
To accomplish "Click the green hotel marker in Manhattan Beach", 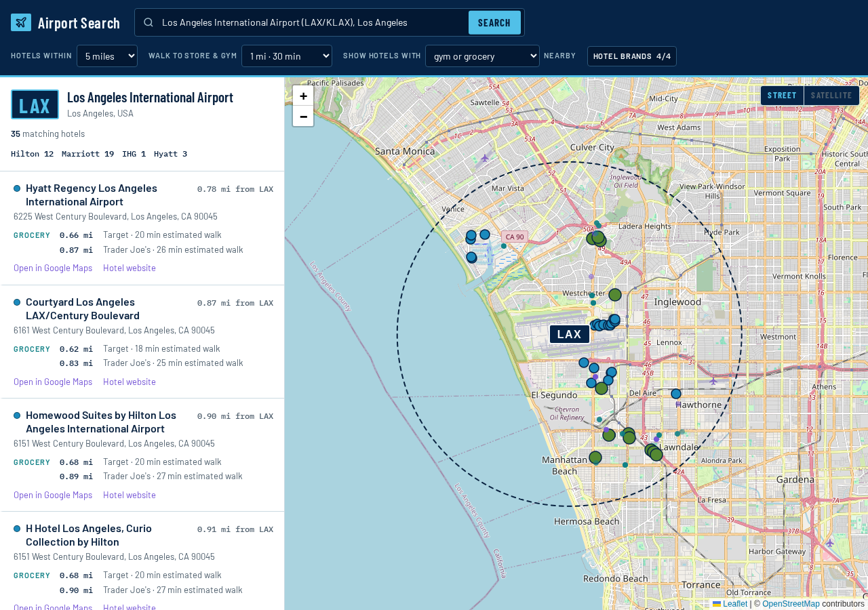I will click(595, 457).
